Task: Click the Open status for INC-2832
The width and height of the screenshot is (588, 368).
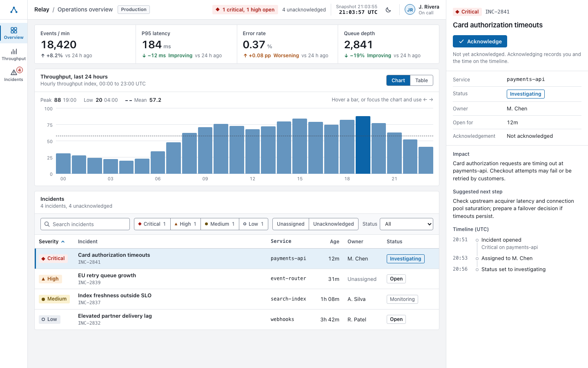Action: coord(396,319)
